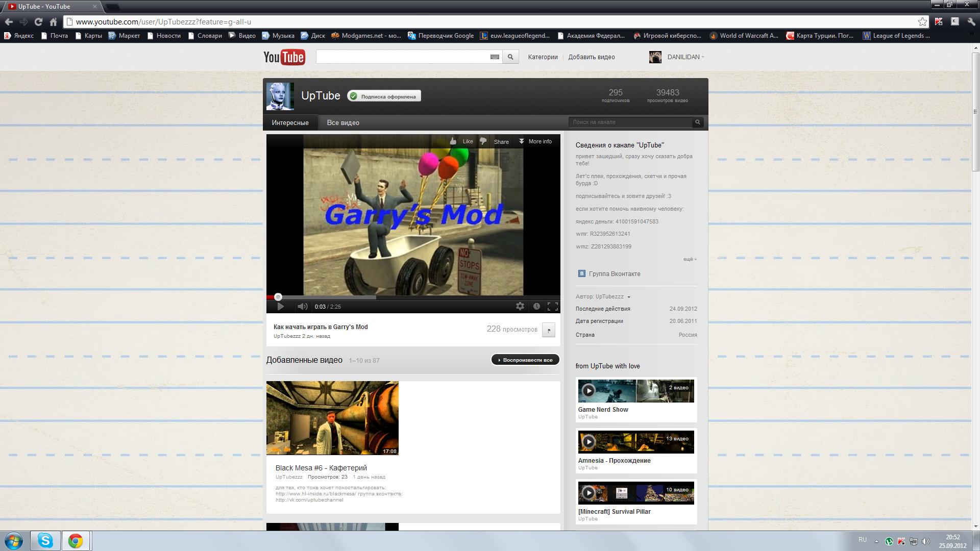Dislike the video with thumbs-down icon
Image resolution: width=980 pixels, height=551 pixels.
483,141
